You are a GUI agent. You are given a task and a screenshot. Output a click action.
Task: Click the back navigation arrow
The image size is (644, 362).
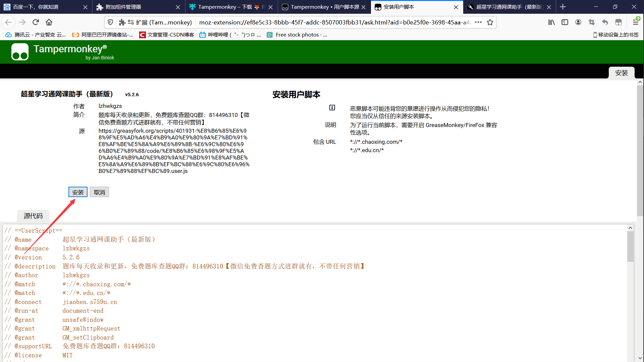pos(8,22)
